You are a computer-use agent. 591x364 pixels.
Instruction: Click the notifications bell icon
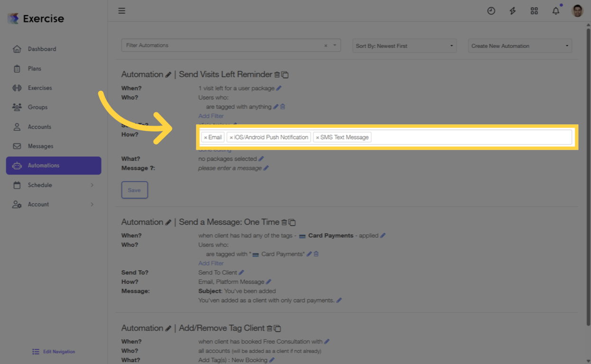coord(555,10)
